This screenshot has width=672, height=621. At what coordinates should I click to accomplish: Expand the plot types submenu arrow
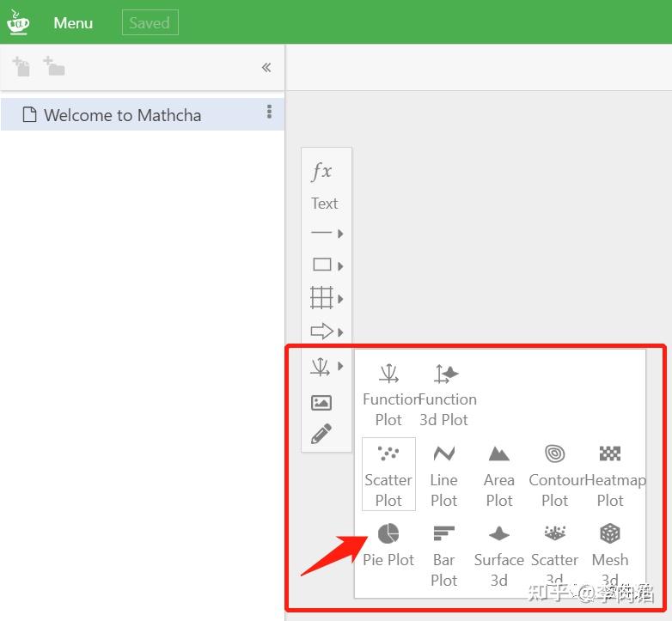pos(340,366)
